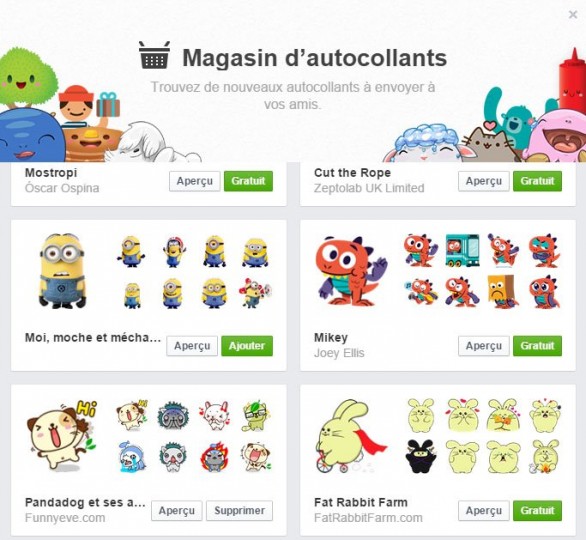Get the free Mostropi sticker pack
This screenshot has height=540, width=586.
[248, 181]
